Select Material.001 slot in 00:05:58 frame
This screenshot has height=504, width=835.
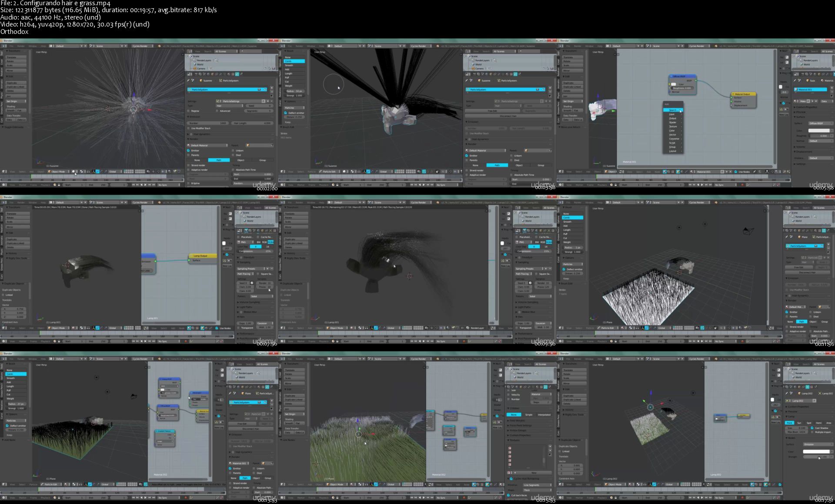tap(810, 90)
